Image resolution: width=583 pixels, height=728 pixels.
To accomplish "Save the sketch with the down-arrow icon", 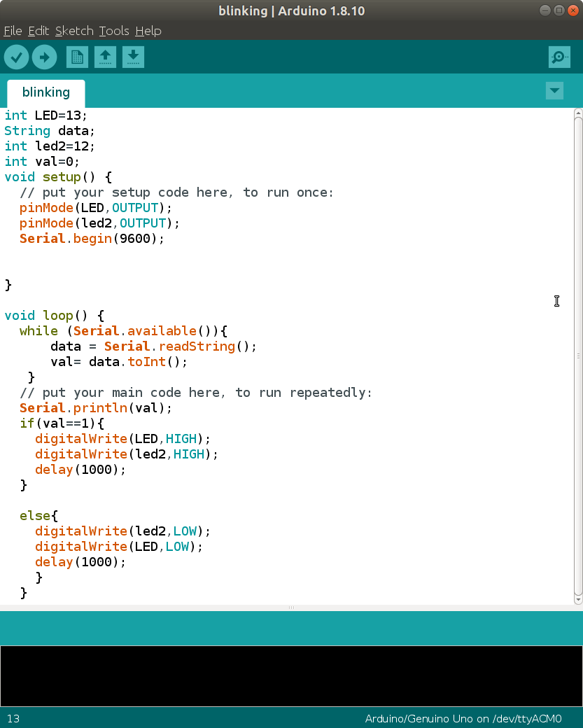I will click(x=133, y=57).
